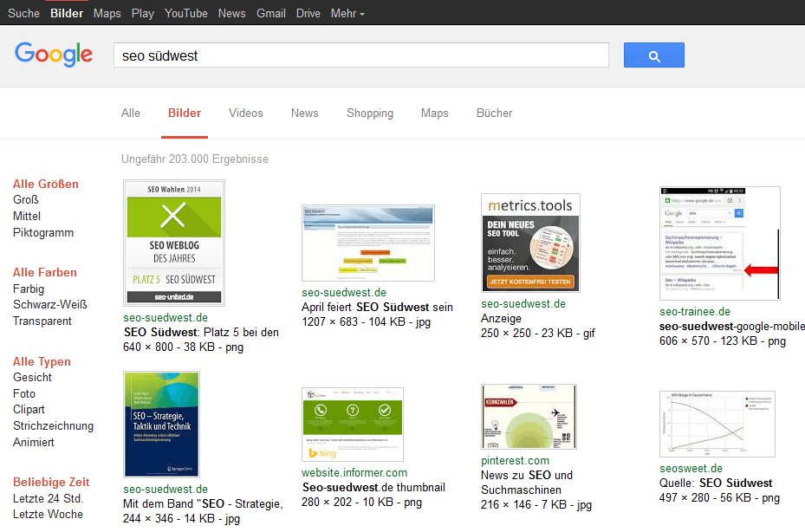Screen dimensions: 805x532
Task: Open Maps in the top black bar
Action: coord(107,13)
